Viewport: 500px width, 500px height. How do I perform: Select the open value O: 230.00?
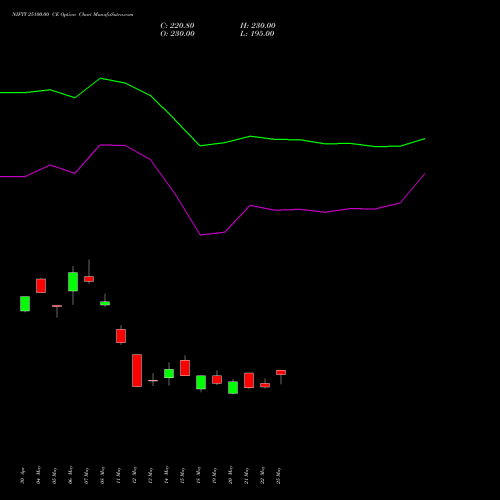(x=177, y=34)
